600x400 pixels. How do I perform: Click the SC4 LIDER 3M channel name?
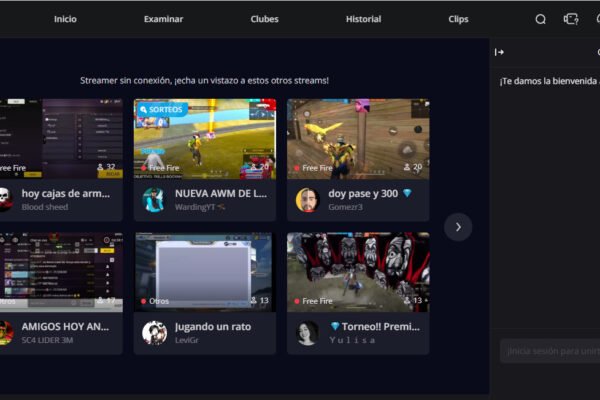47,340
